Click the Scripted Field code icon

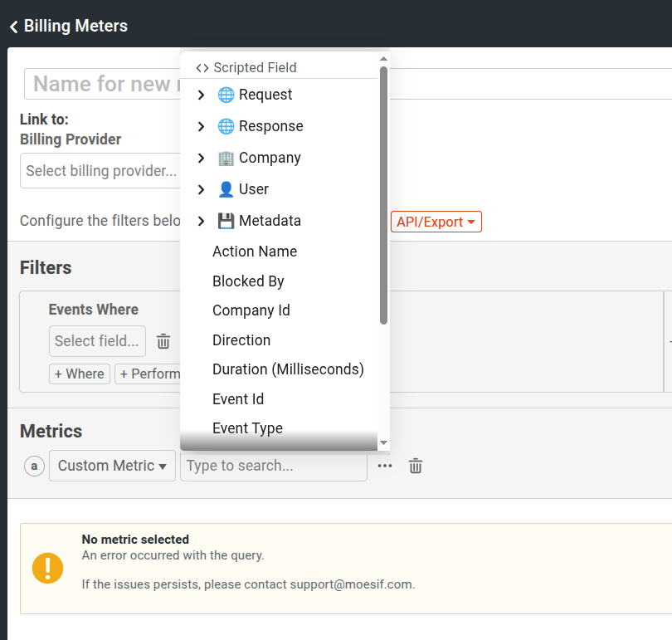pos(202,67)
